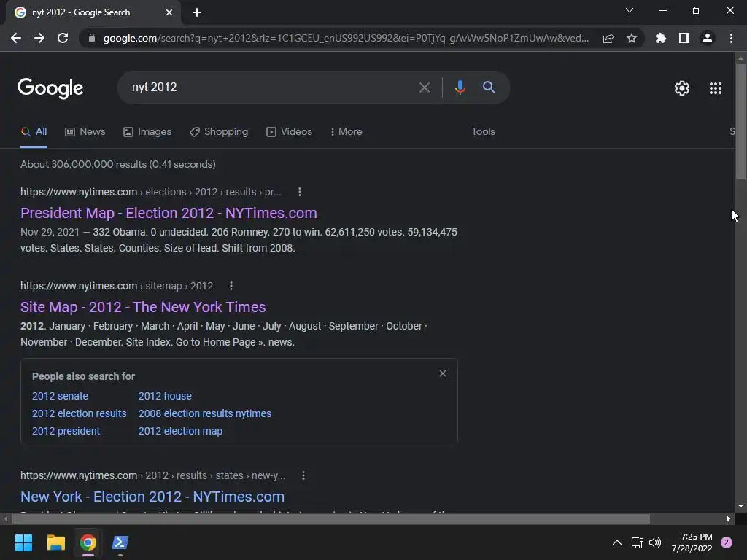Open options for President Map result
747x560 pixels.
tap(300, 192)
